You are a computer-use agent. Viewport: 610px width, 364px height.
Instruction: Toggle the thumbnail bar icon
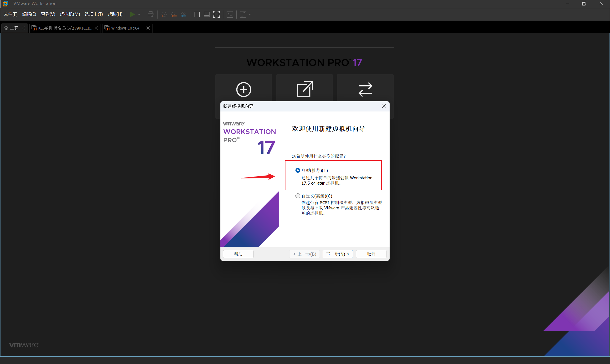(207, 15)
